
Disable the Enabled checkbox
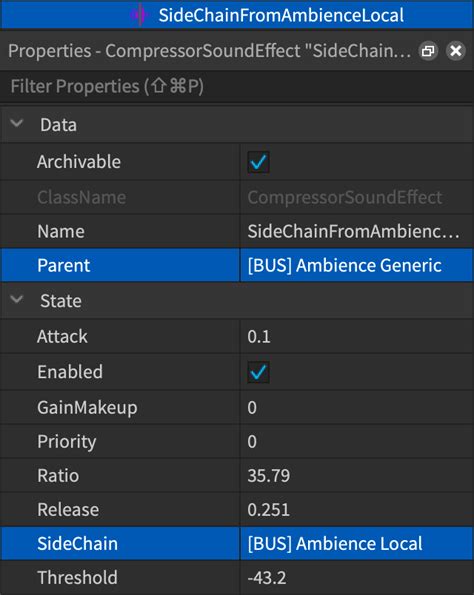pos(258,372)
